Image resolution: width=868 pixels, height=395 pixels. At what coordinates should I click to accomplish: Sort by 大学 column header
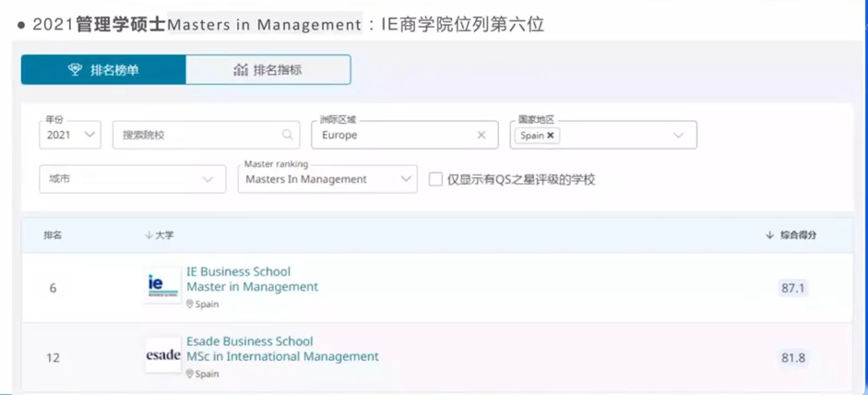coord(160,235)
